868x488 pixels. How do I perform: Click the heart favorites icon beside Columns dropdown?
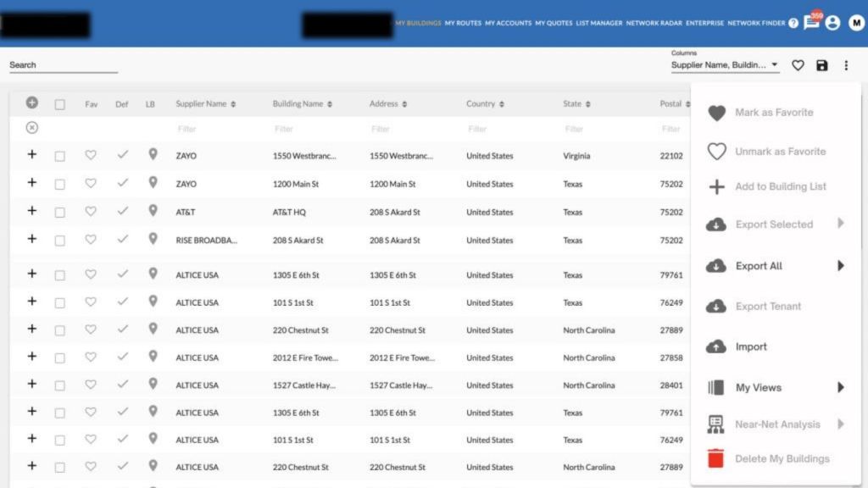(x=798, y=65)
